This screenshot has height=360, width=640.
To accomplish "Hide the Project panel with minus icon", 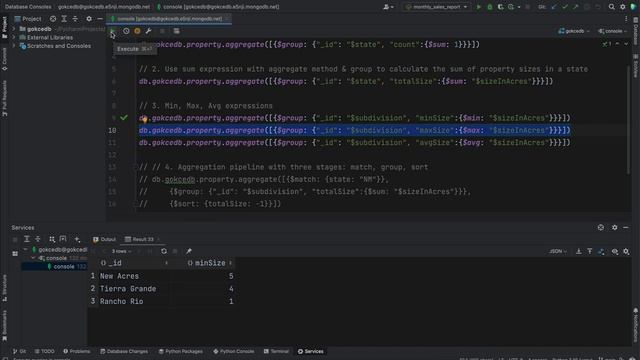I will point(100,19).
